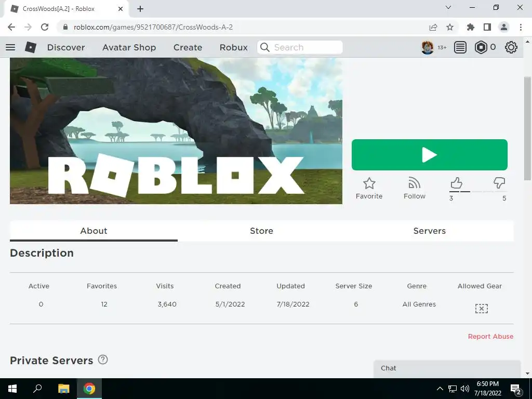Open a new browser tab
The height and width of the screenshot is (399, 532).
click(x=140, y=9)
